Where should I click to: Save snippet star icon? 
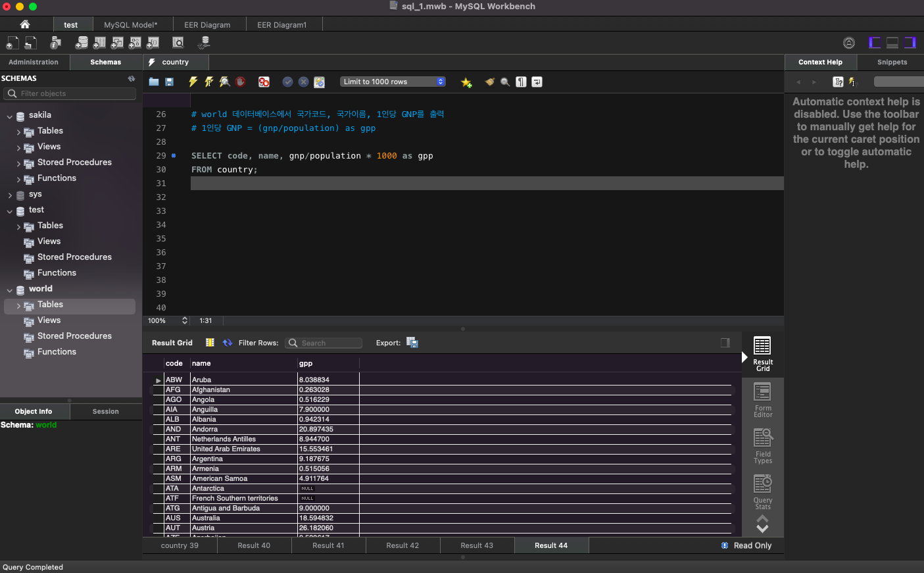pyautogui.click(x=466, y=82)
